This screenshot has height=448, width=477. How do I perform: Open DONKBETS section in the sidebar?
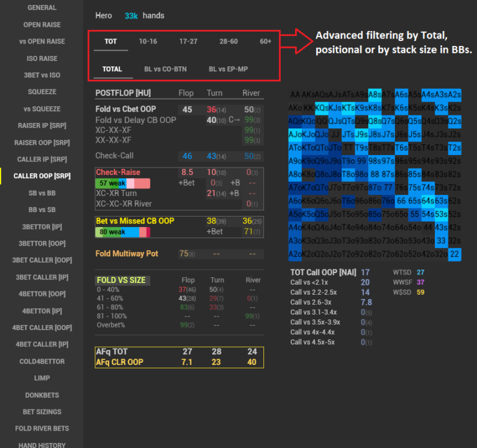tap(42, 395)
